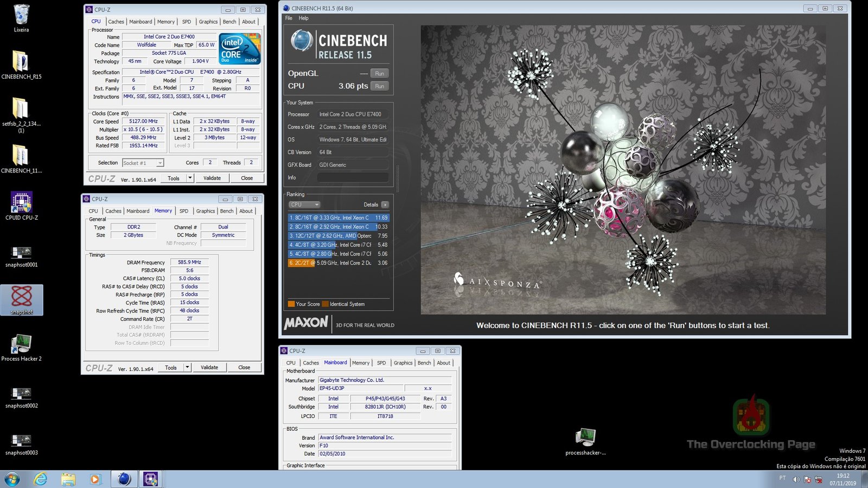This screenshot has width=868, height=488.
Task: Click the Info input field in Cinebench
Action: pos(353,177)
